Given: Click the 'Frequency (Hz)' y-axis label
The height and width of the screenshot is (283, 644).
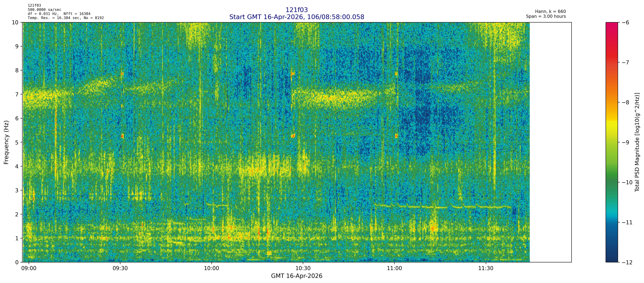Looking at the screenshot, I should coord(6,142).
